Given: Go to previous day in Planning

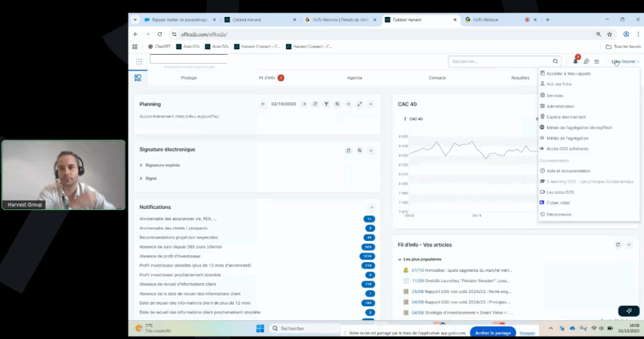Looking at the screenshot, I should point(263,104).
